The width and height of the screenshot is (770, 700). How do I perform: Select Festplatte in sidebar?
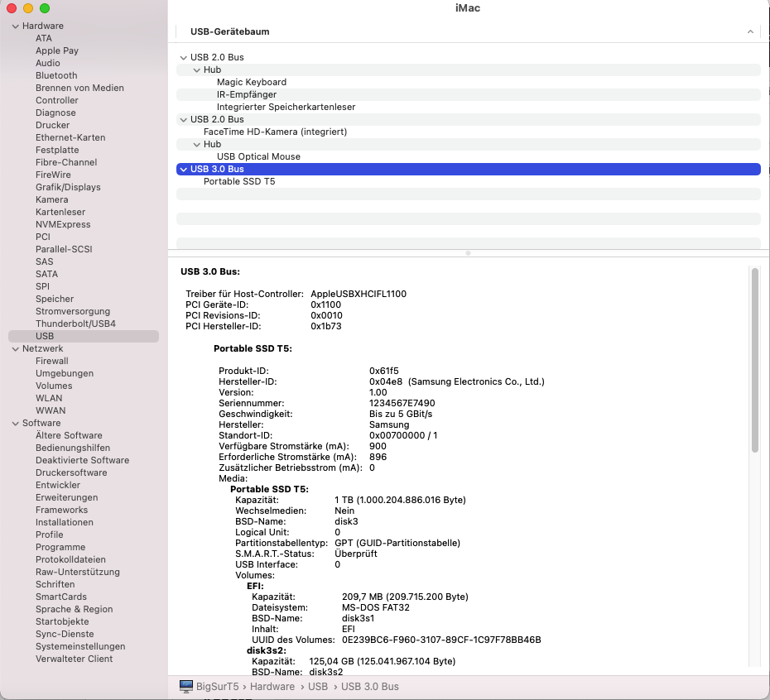click(x=57, y=150)
